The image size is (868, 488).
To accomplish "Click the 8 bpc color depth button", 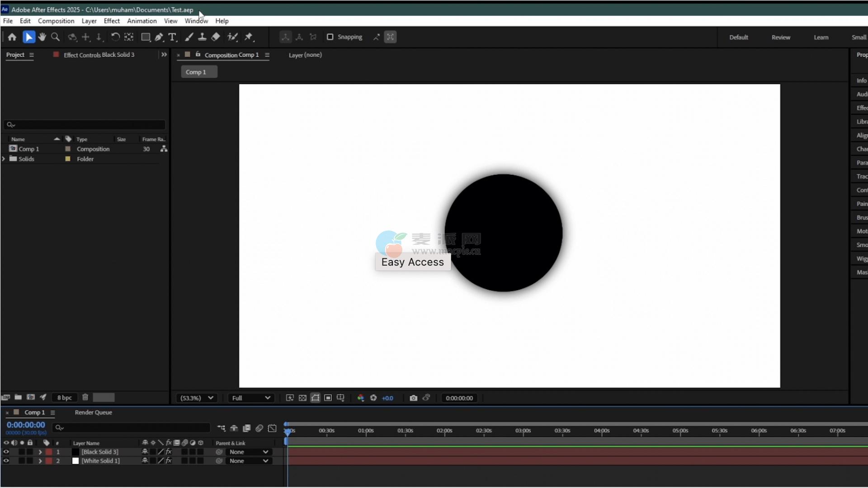I will click(64, 398).
